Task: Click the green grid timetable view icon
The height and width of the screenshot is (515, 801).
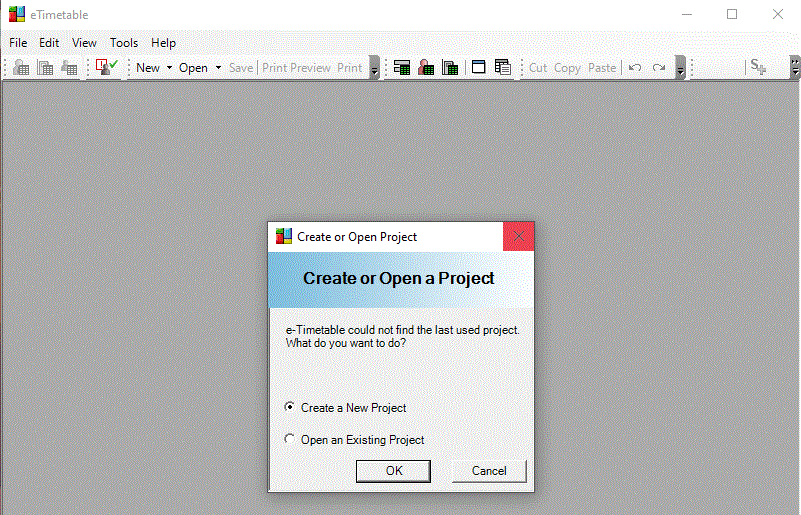Action: [x=402, y=67]
